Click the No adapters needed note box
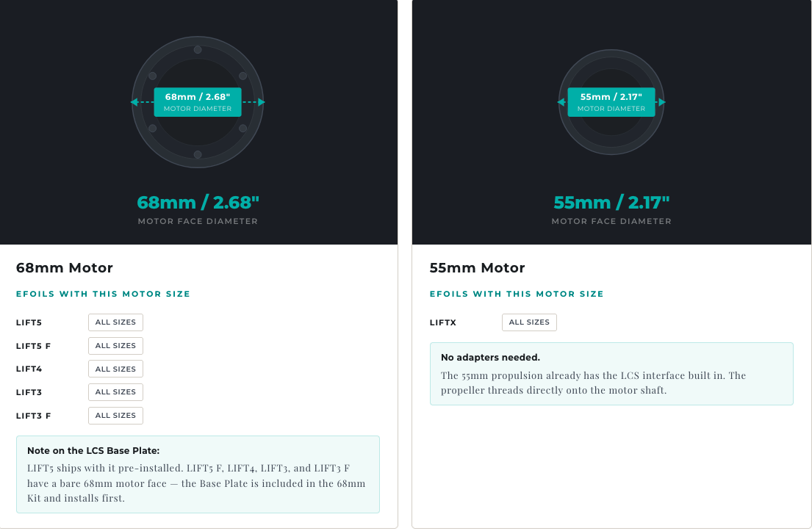Viewport: 812px width, 531px height. click(611, 374)
